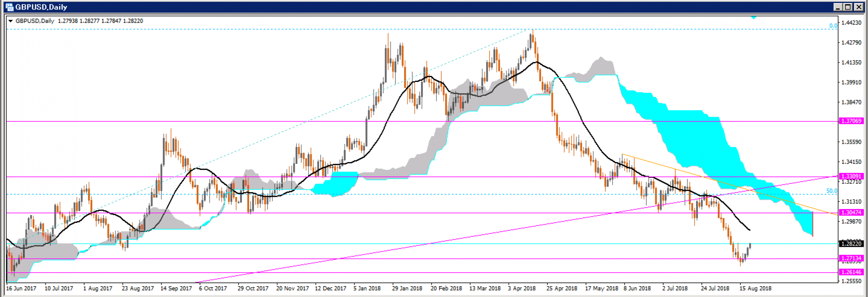Click the 29 Oct 2017 date label
868x297 pixels.
[x=253, y=288]
